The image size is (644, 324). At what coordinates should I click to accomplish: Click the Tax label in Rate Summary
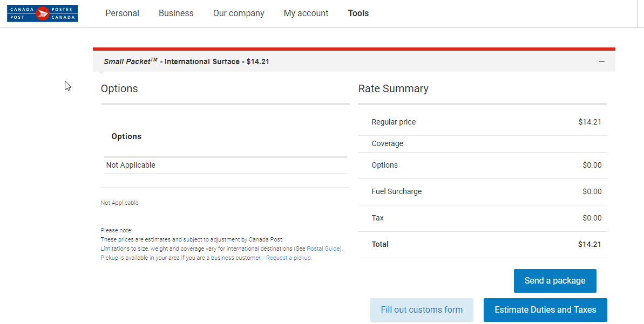click(x=377, y=218)
